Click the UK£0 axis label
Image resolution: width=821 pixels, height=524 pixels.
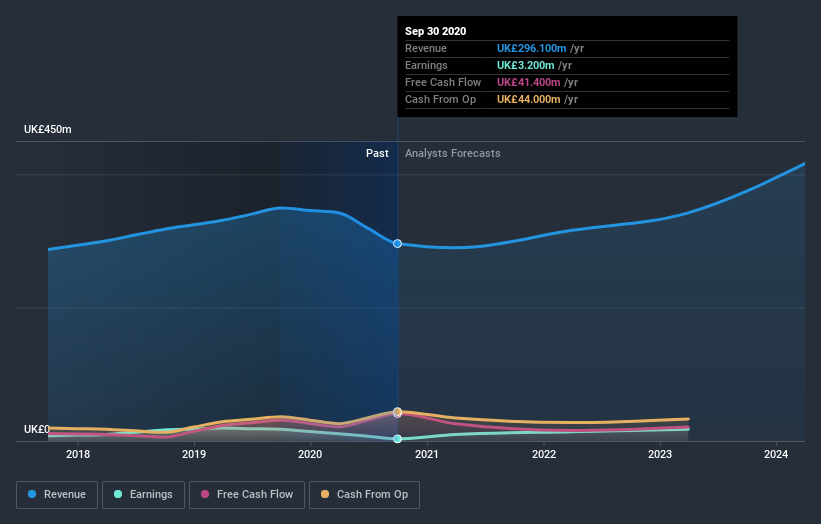pyautogui.click(x=37, y=429)
